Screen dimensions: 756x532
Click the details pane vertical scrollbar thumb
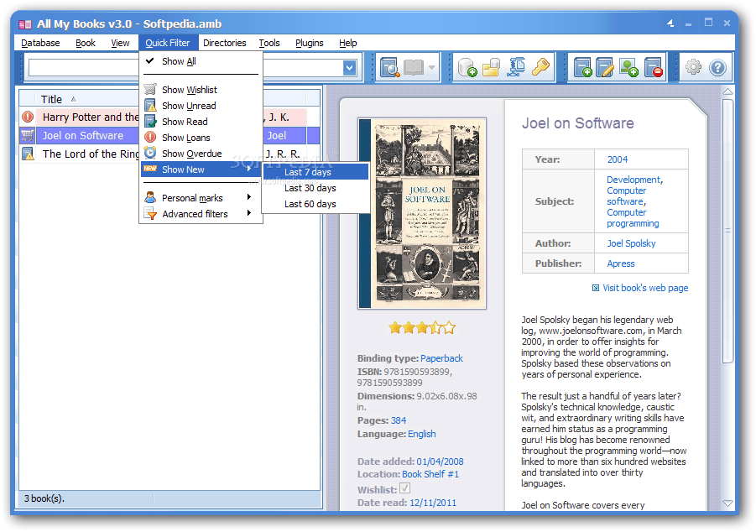(728, 231)
